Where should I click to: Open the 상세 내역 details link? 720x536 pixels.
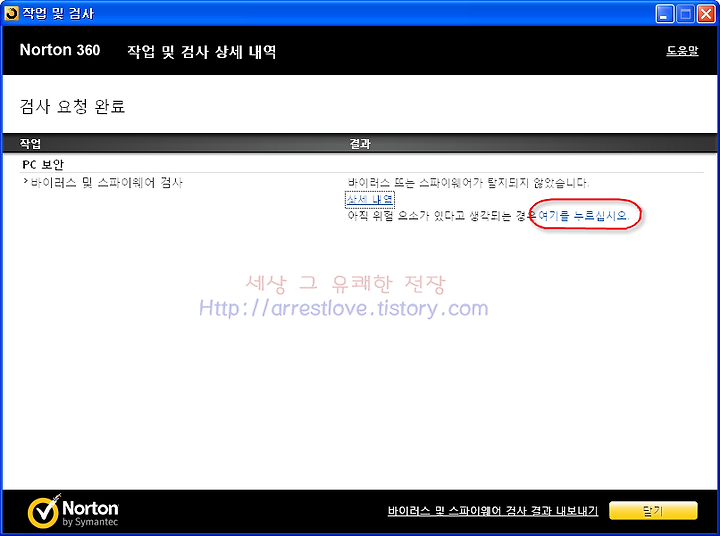(370, 199)
